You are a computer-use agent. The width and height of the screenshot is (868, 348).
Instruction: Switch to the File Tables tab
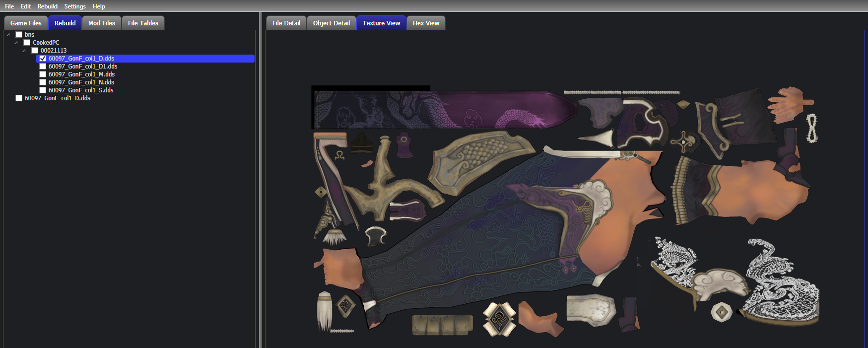click(x=143, y=23)
